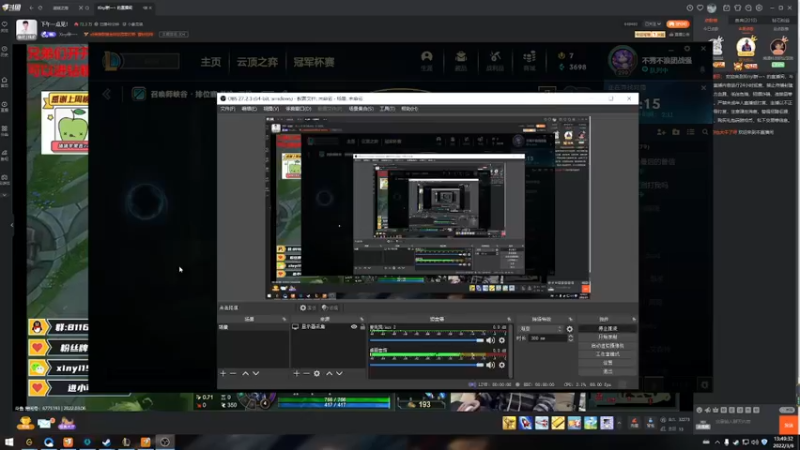800x450 pixels.
Task: Click 开始录制 button in OBS Controls
Action: (x=608, y=337)
